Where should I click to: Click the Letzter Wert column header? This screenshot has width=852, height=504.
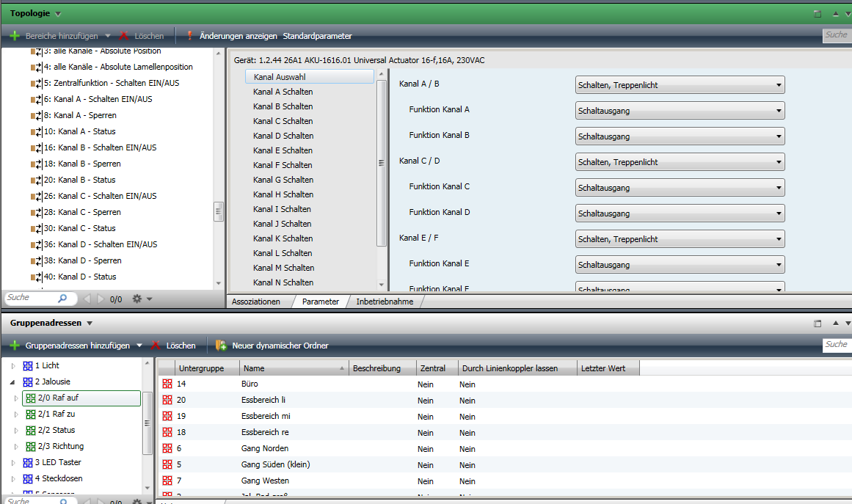pos(608,368)
